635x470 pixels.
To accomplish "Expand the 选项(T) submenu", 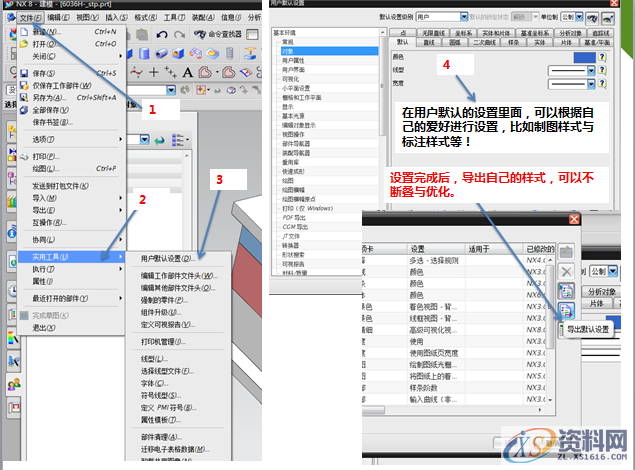I will pyautogui.click(x=72, y=139).
